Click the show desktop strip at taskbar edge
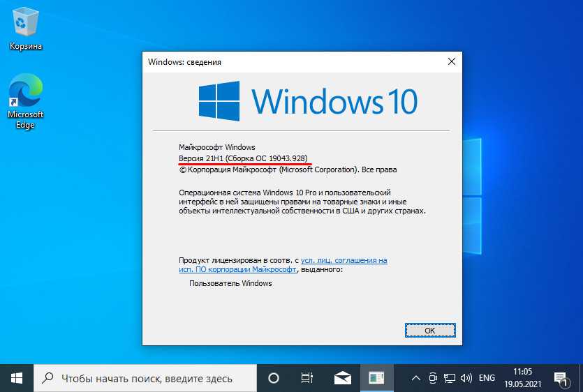This screenshot has height=392, width=583. click(x=581, y=378)
